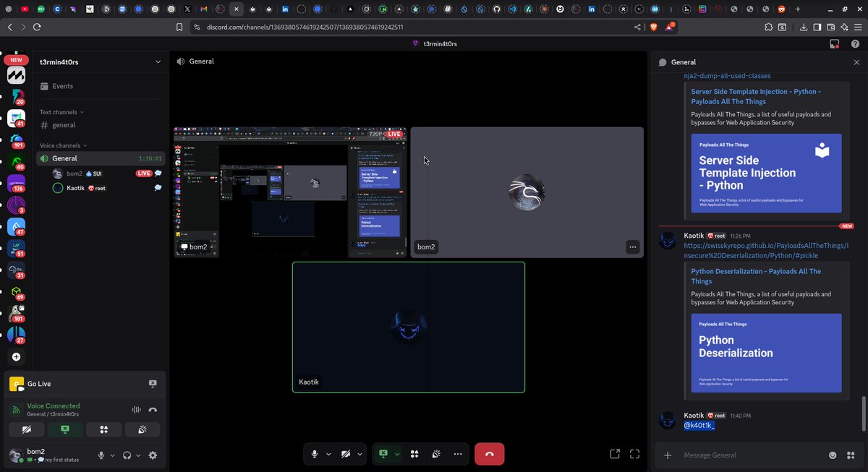Viewport: 868px width, 472px height.
Task: Open apps launcher in message box
Action: pyautogui.click(x=852, y=455)
